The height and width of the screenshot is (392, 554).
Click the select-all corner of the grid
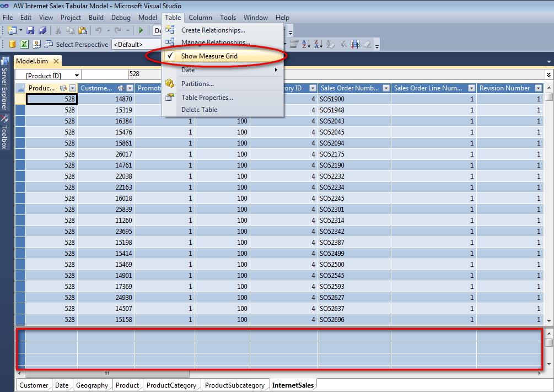(x=20, y=88)
